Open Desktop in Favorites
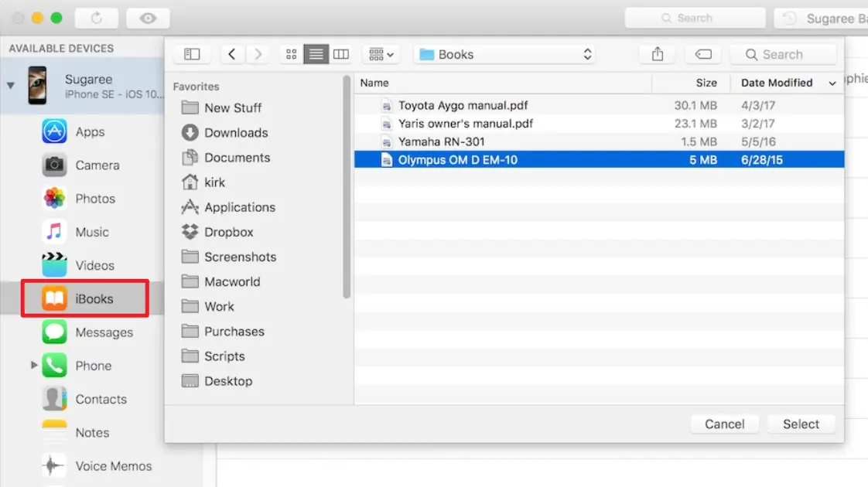This screenshot has height=487, width=868. (217, 381)
